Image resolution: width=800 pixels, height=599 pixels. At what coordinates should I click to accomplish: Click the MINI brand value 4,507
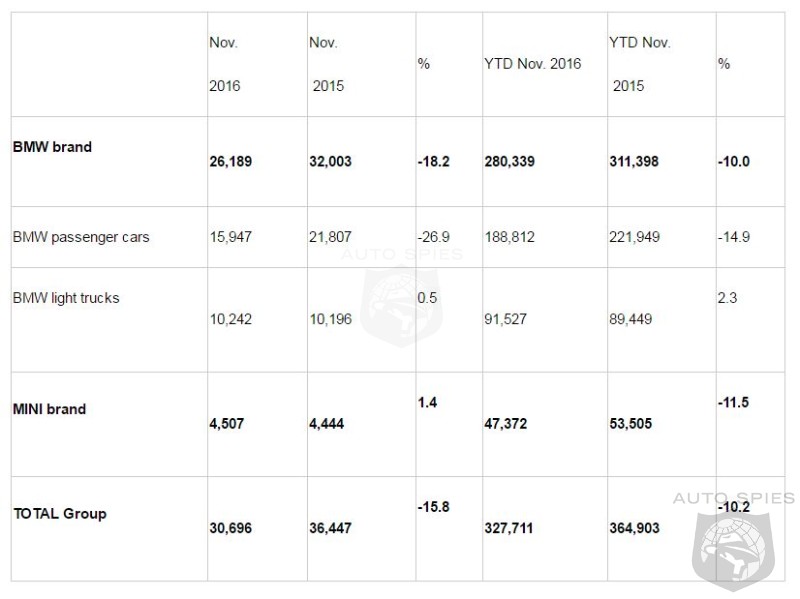227,424
